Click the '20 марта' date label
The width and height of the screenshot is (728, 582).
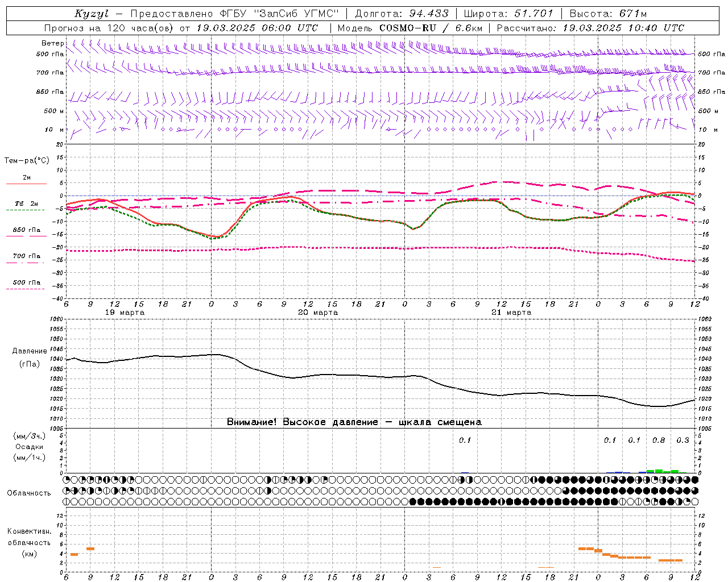pyautogui.click(x=318, y=313)
